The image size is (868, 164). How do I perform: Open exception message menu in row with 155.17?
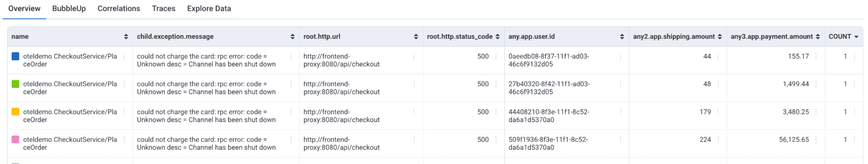coord(291,57)
